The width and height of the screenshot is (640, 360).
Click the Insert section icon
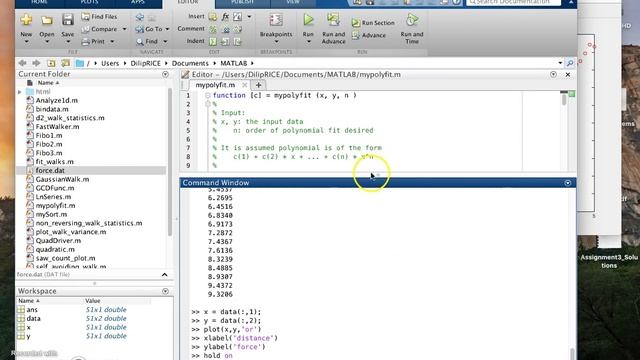[213, 17]
